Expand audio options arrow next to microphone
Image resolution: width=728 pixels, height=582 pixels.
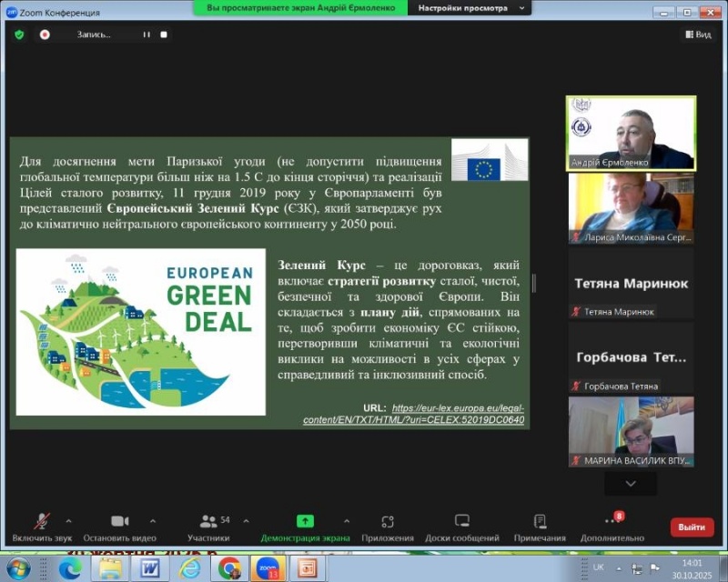(x=69, y=521)
